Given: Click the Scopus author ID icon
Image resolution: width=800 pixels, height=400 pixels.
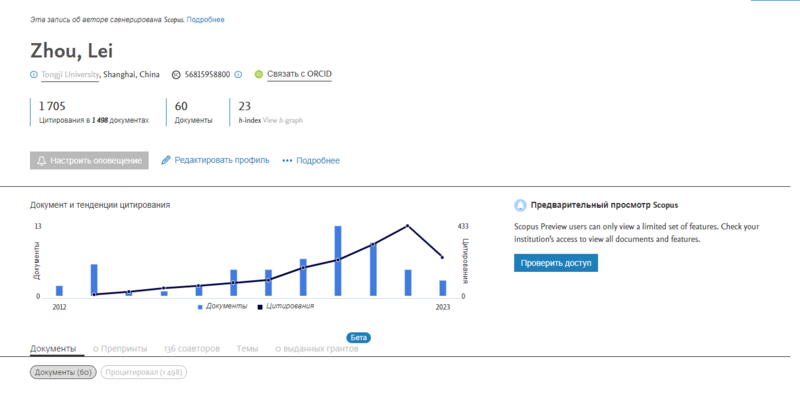Looking at the screenshot, I should (x=177, y=74).
